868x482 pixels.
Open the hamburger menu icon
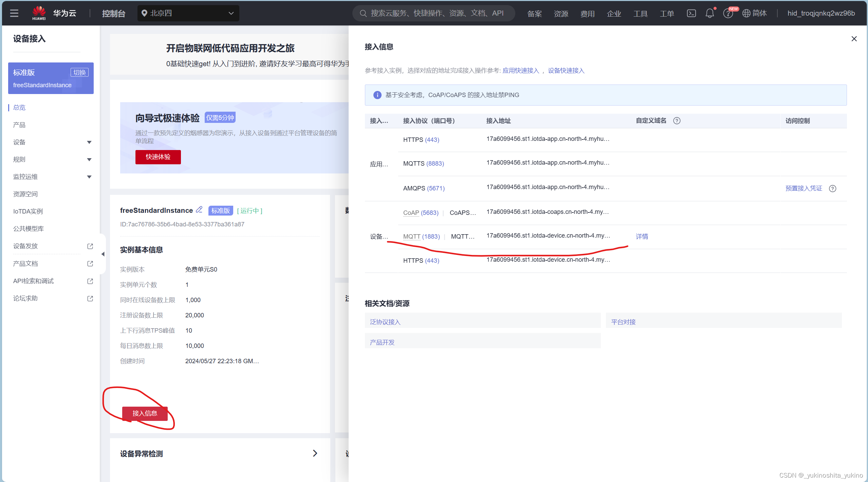pos(14,13)
